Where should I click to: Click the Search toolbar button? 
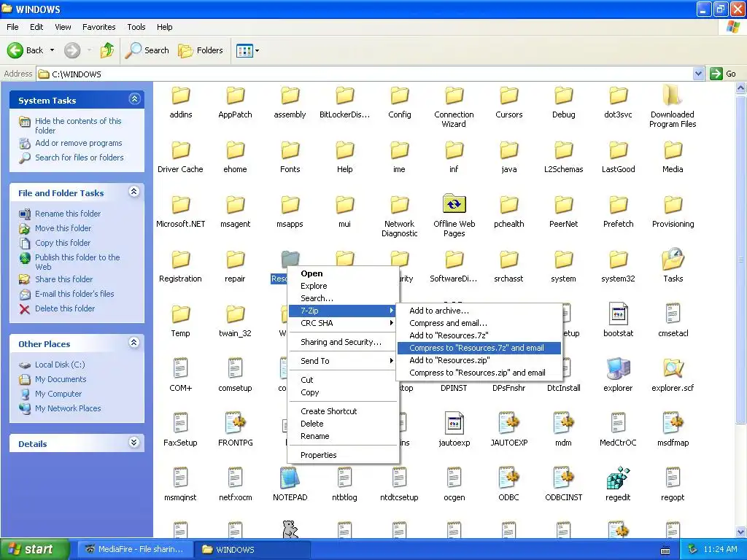[x=147, y=50]
